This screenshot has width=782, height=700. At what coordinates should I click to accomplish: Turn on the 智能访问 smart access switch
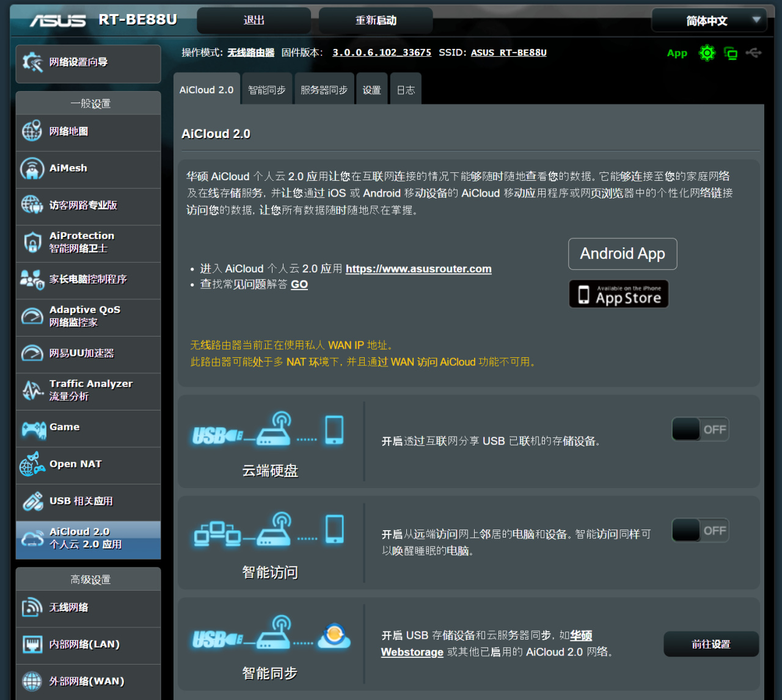(700, 531)
